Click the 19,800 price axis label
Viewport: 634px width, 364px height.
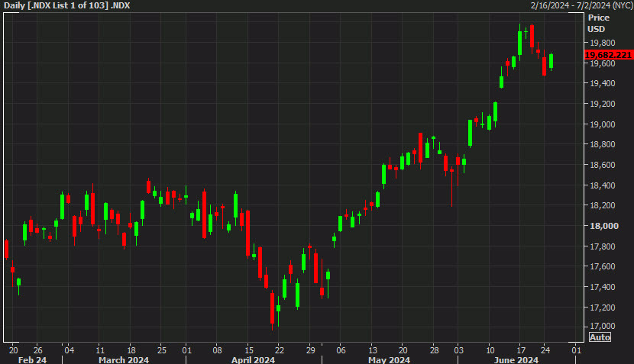pos(603,43)
